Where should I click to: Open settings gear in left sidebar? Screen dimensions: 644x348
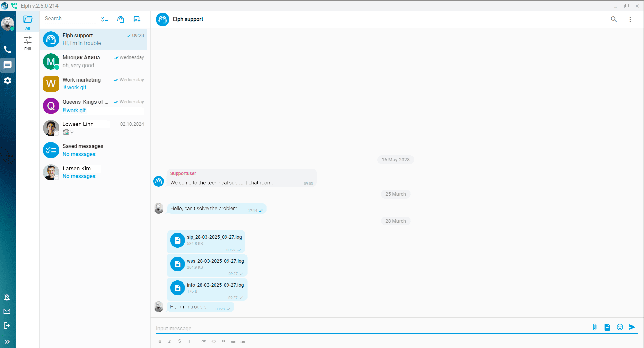[7, 81]
